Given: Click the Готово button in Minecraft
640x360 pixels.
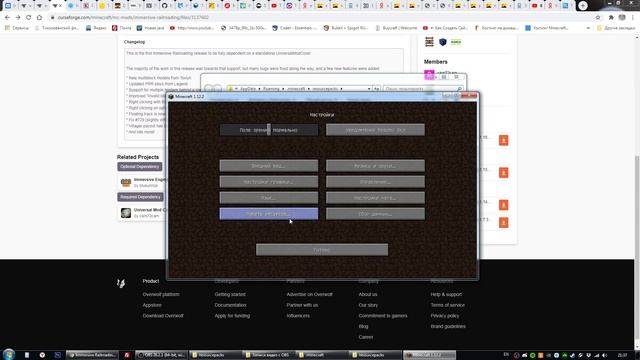Looking at the screenshot, I should 322,250.
